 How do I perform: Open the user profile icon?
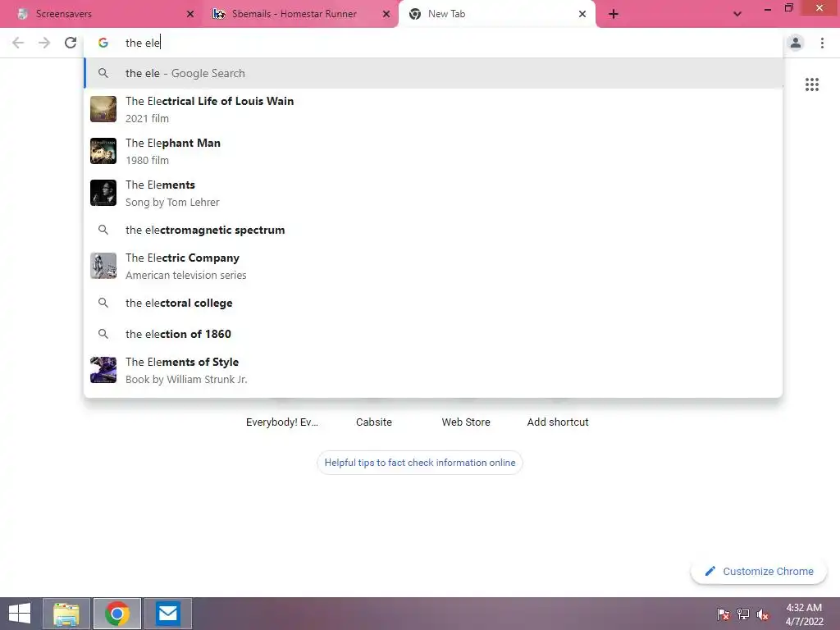click(x=796, y=43)
